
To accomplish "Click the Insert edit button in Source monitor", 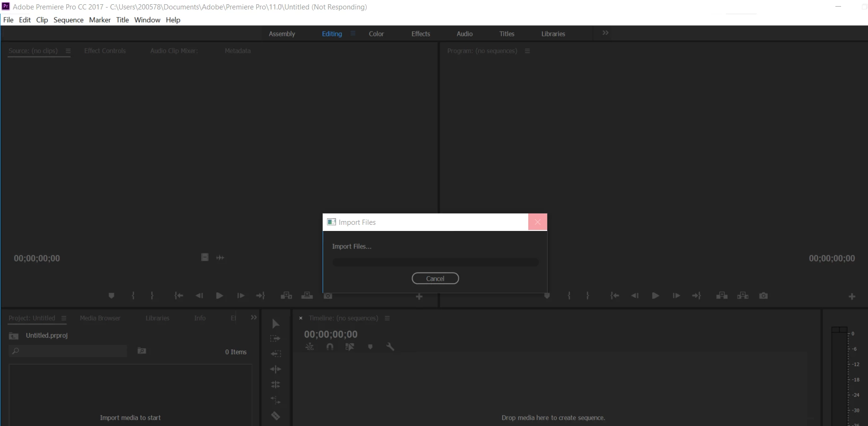I will 286,296.
